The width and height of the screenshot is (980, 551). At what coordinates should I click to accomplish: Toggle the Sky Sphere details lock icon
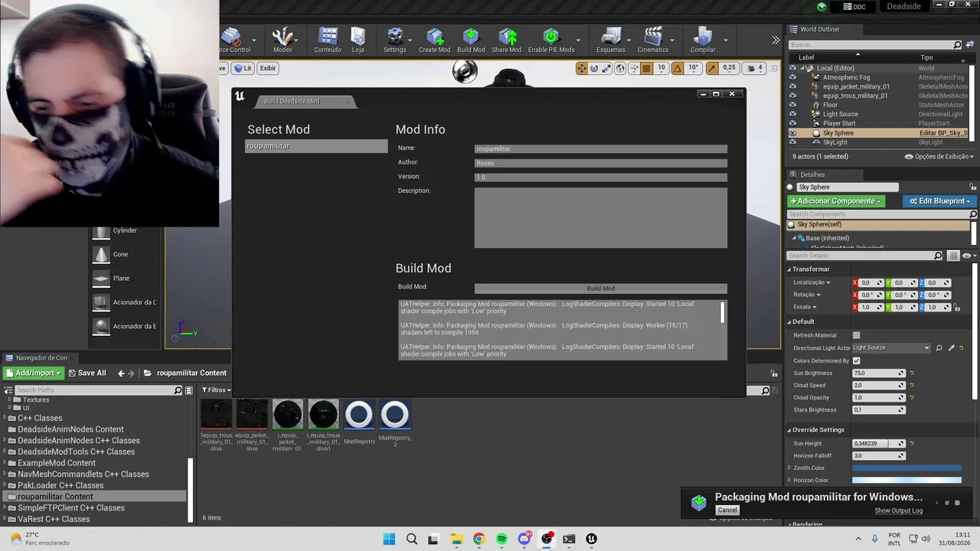pos(973,187)
